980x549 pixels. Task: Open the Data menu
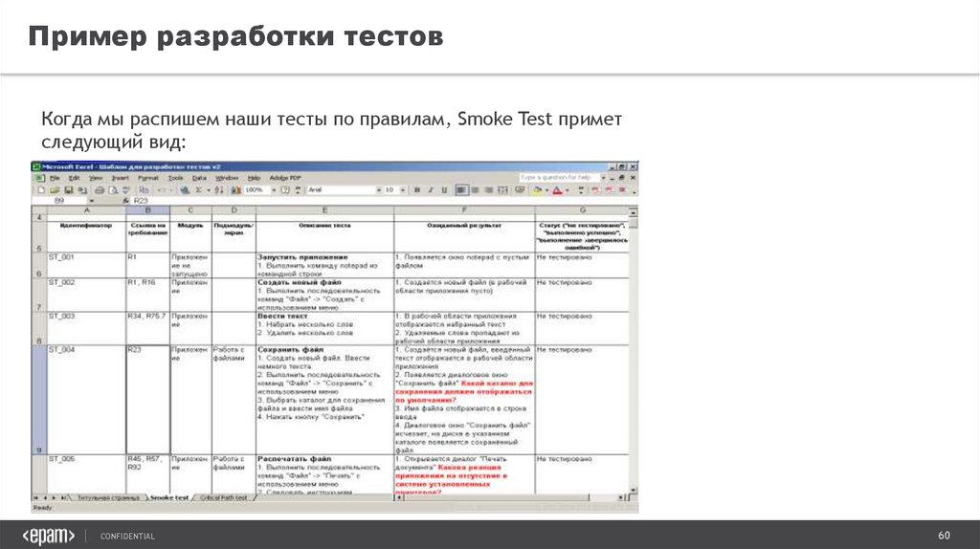199,178
